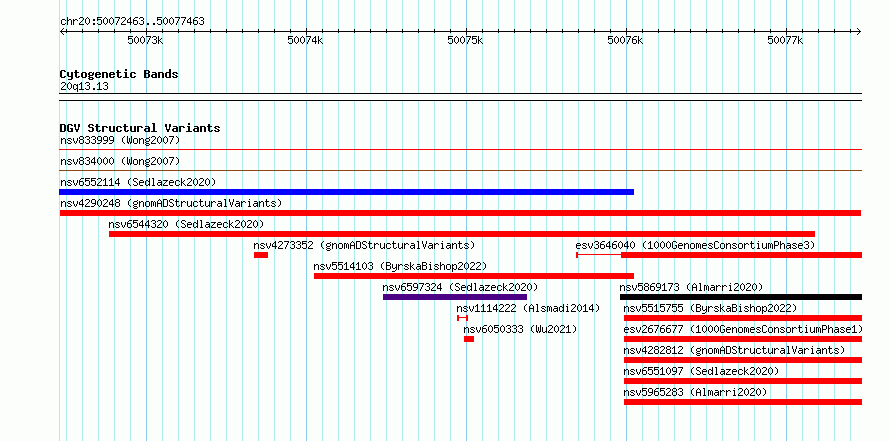Click the 50076k ruler position
Viewport: 890px width, 441px height.
click(626, 40)
